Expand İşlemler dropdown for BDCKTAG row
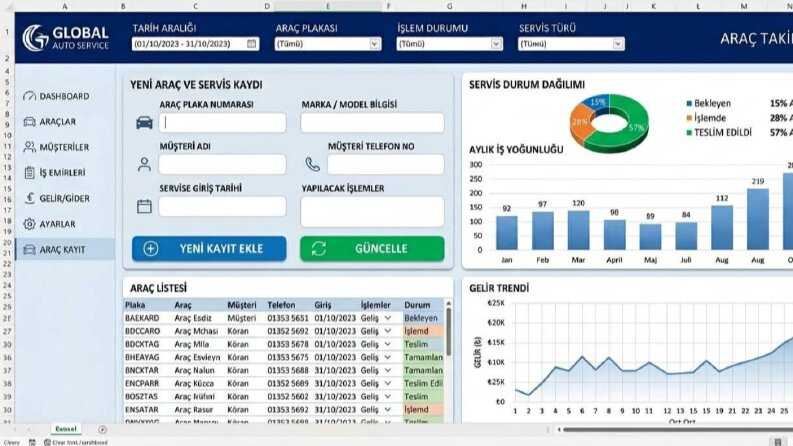This screenshot has height=446, width=793. tap(387, 344)
